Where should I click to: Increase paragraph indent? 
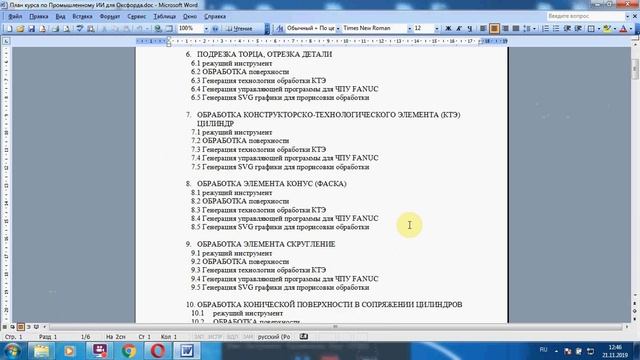click(x=578, y=29)
